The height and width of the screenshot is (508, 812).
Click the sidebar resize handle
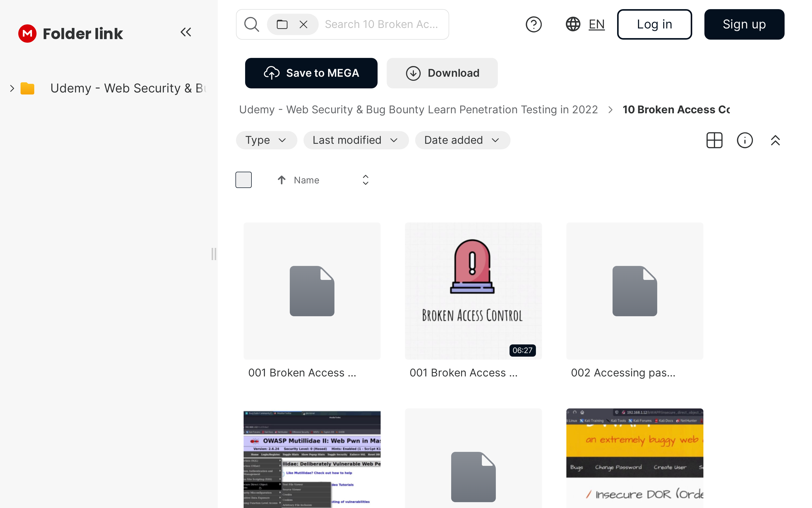coord(214,254)
